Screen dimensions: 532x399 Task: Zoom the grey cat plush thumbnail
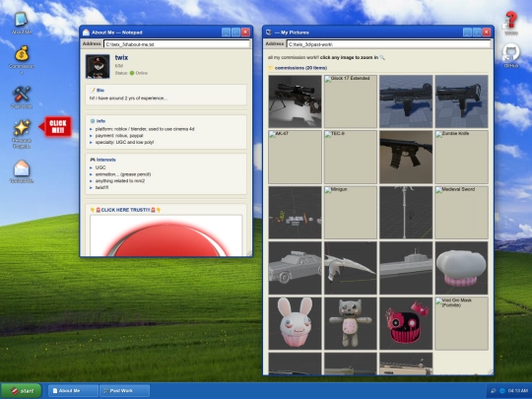(x=351, y=323)
